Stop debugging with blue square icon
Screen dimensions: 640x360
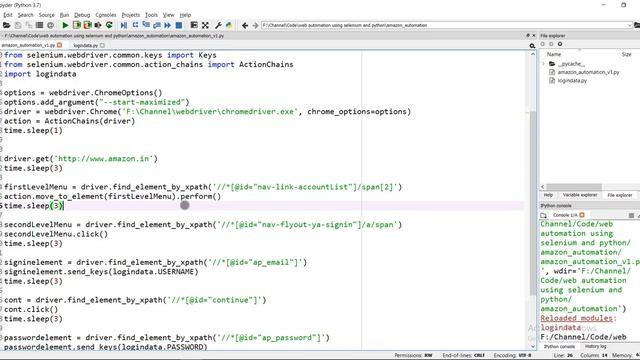179,25
